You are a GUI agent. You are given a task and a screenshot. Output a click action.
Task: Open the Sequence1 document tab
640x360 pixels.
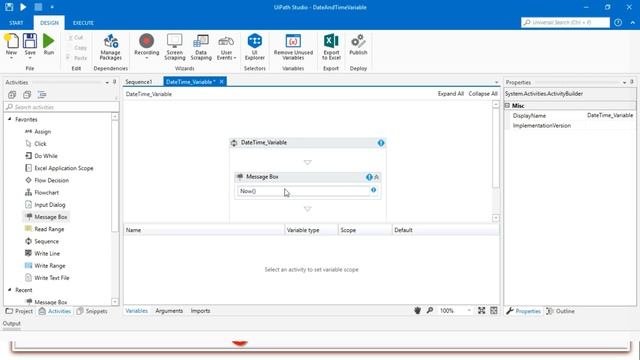tap(139, 82)
